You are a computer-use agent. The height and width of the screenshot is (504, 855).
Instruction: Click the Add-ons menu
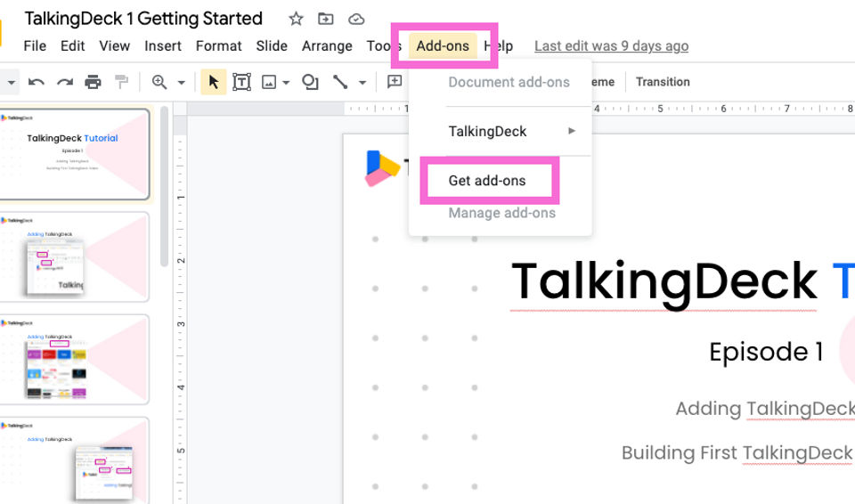[x=443, y=46]
